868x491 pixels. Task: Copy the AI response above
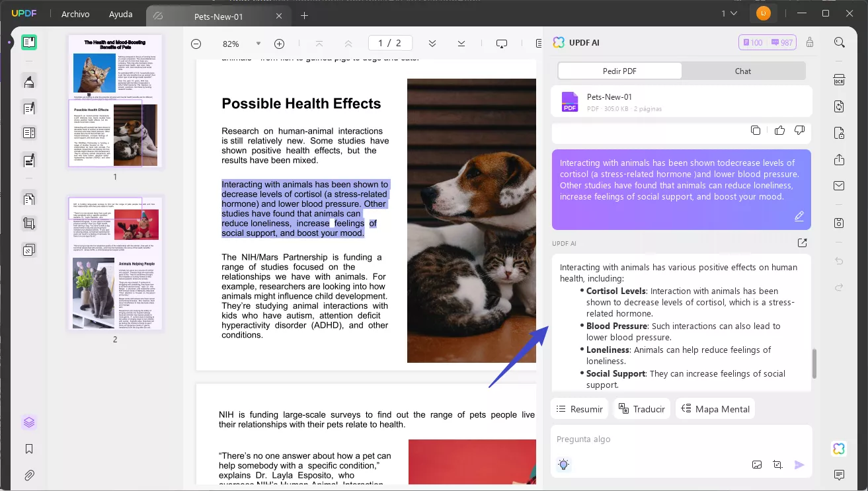point(756,130)
